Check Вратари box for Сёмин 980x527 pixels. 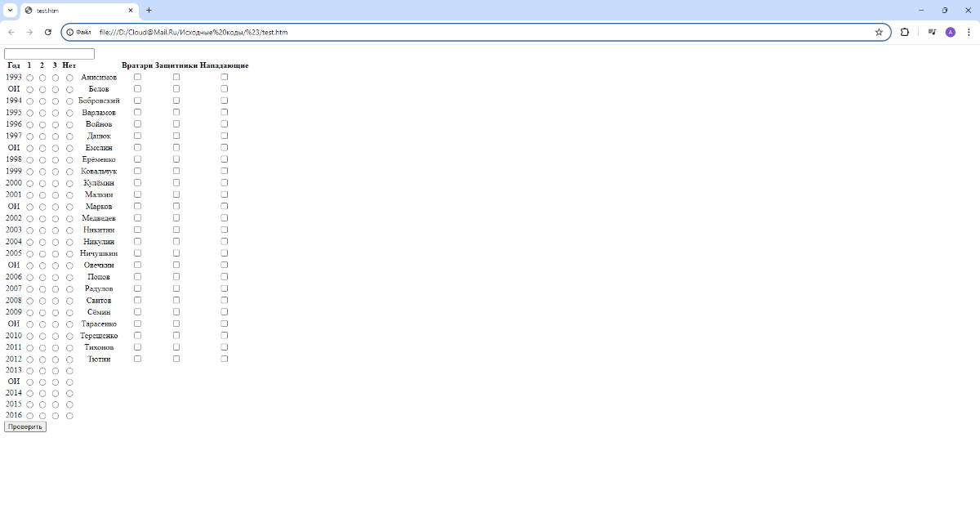click(137, 312)
